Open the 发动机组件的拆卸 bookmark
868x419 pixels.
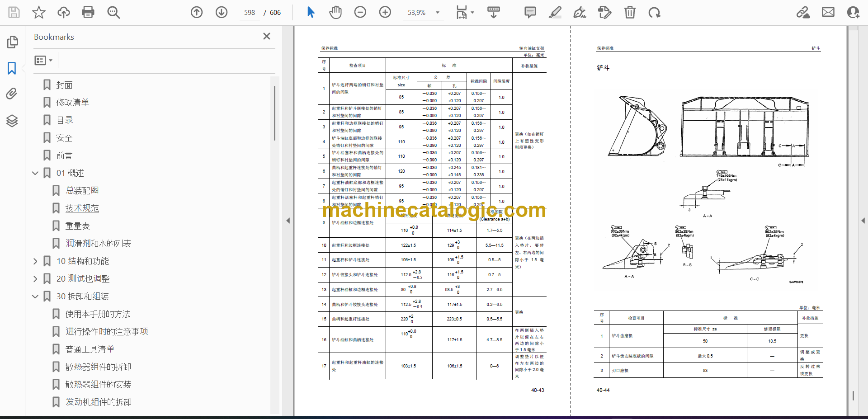[98, 402]
